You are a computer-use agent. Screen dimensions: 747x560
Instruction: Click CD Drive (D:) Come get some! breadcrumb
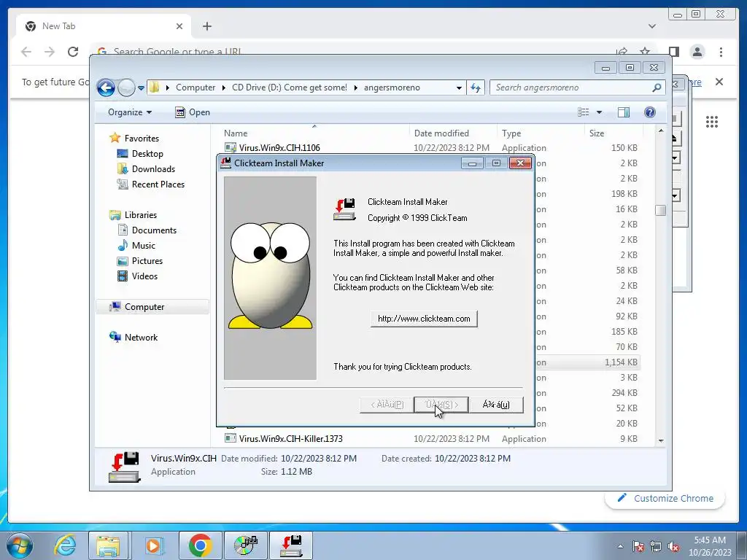point(289,87)
